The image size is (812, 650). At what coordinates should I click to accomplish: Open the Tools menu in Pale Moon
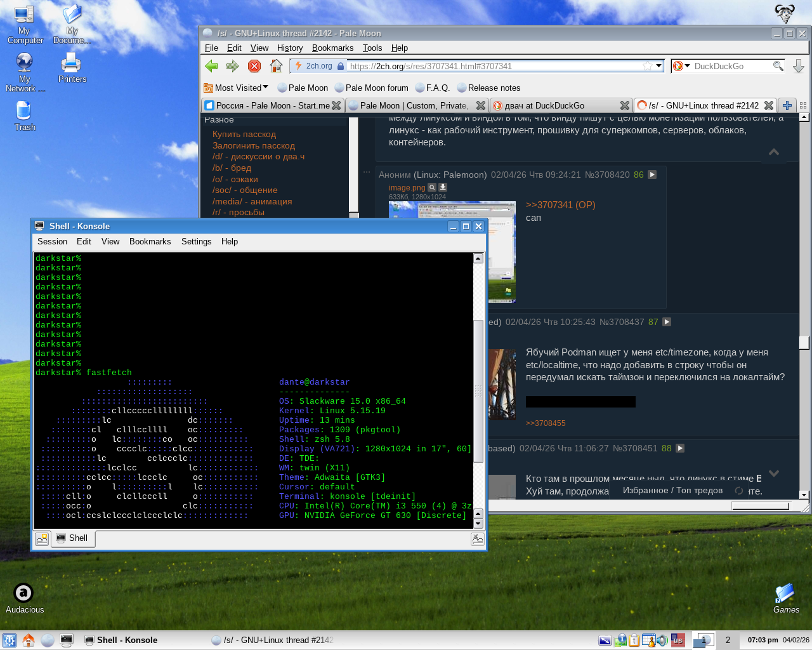point(372,48)
